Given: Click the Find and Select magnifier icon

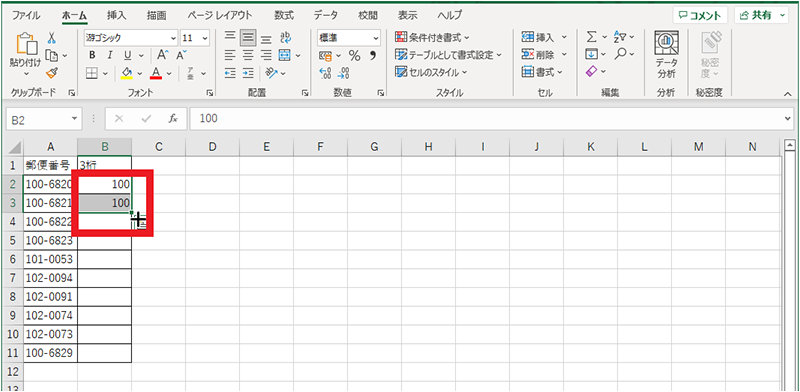Looking at the screenshot, I should coord(621,54).
